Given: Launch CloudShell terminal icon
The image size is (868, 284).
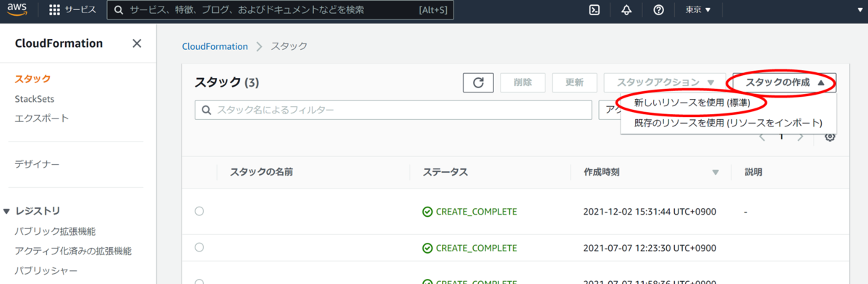Looking at the screenshot, I should 594,10.
